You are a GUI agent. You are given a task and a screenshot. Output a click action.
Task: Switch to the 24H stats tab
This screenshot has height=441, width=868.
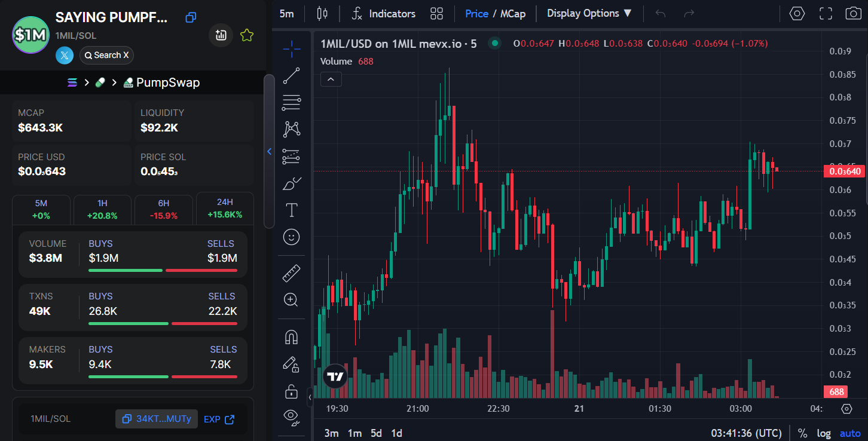tap(225, 209)
